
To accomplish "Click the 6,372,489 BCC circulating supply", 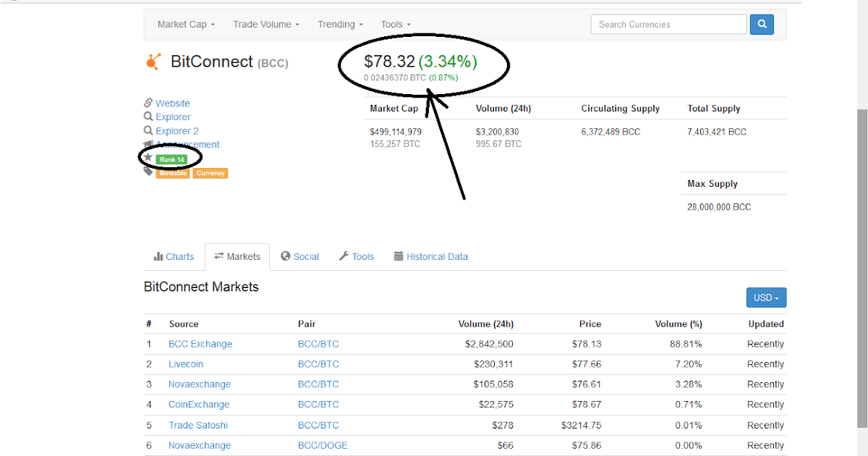I will click(x=610, y=132).
